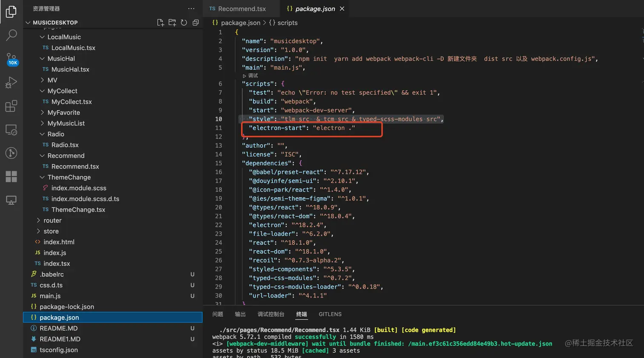This screenshot has width=644, height=358.
Task: Open index.html file
Action: click(x=113, y=242)
